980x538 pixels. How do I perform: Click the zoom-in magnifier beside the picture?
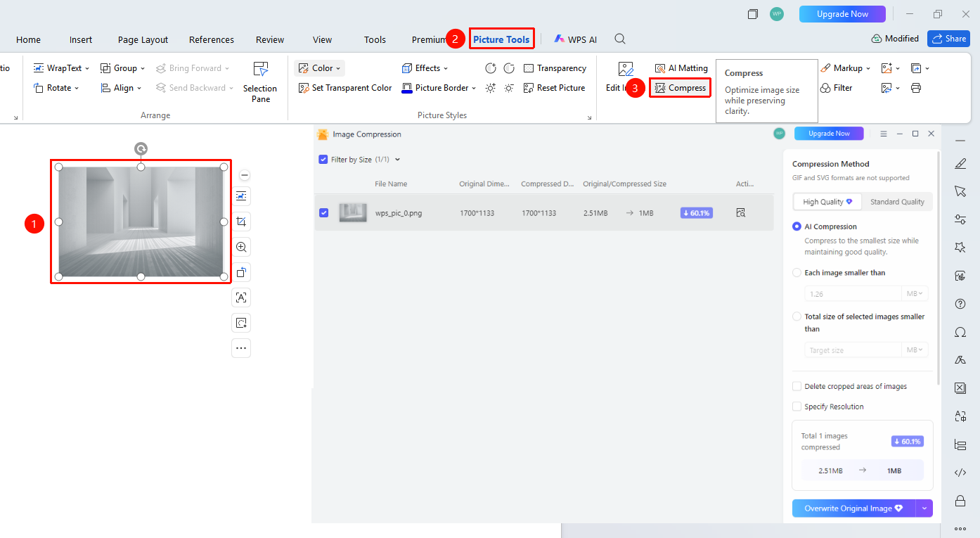point(241,248)
